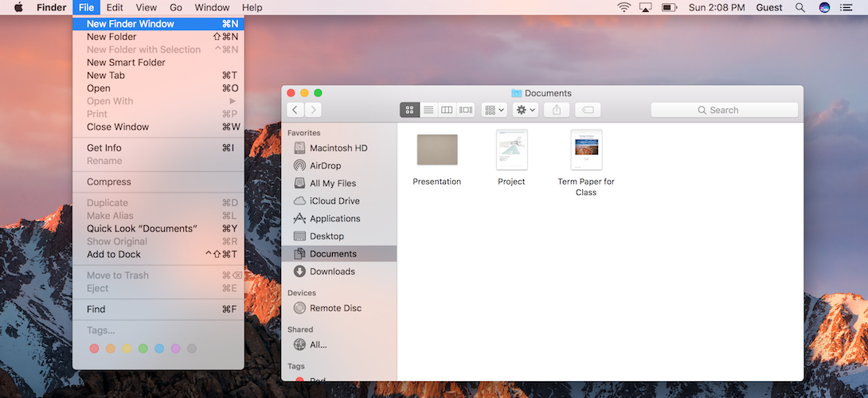The height and width of the screenshot is (398, 868).
Task: Select Documents in the sidebar
Action: pos(338,253)
